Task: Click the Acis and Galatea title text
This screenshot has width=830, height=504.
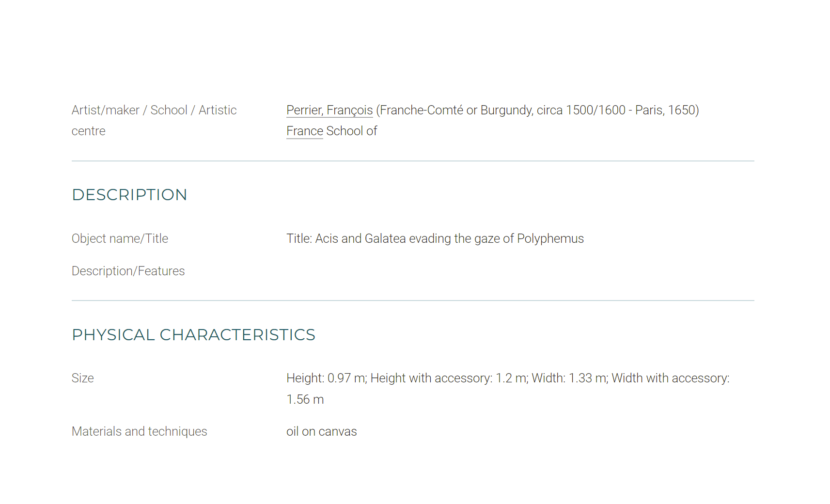Action: click(450, 239)
